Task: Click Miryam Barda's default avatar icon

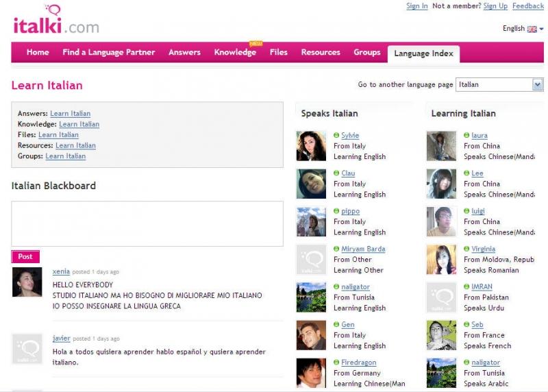Action: (x=311, y=260)
